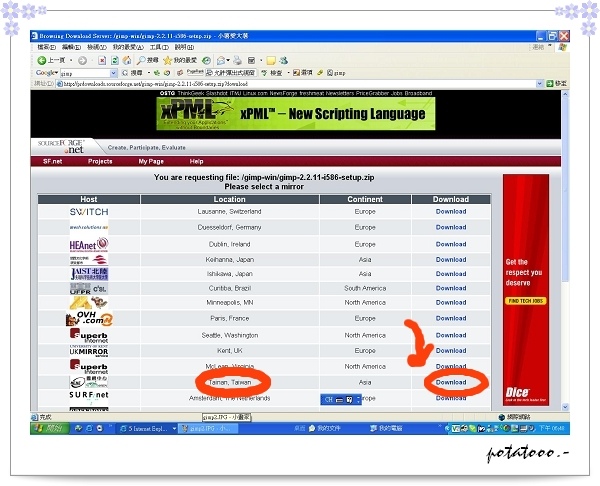
Task: Click the Google toolbar PageRank indicator
Action: 194,72
